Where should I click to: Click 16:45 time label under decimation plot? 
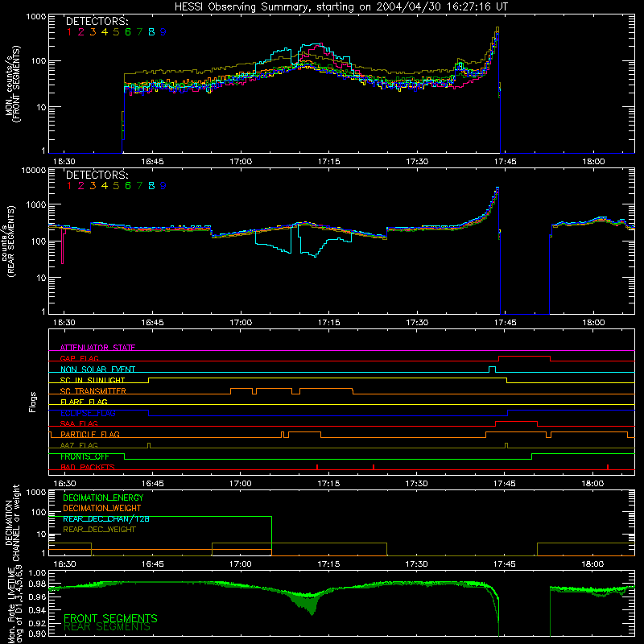point(152,564)
